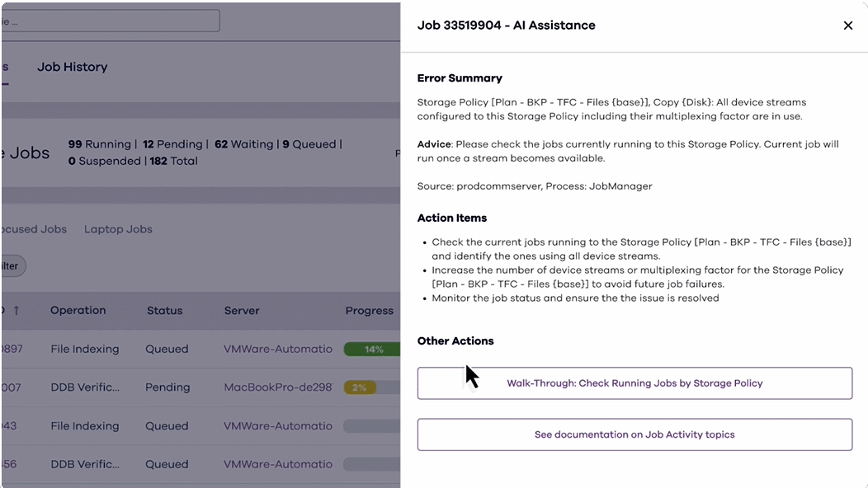Switch to the Job History tab
Screen dimensions: 868x488
coord(72,67)
